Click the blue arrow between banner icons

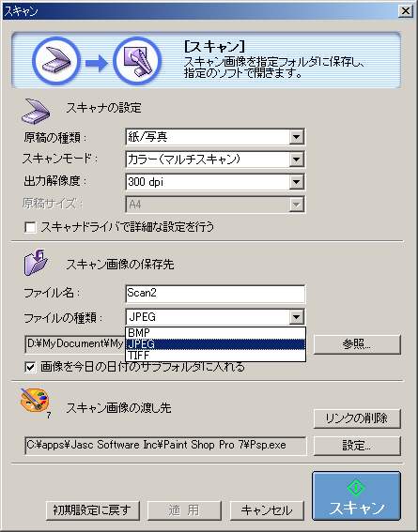tap(97, 63)
